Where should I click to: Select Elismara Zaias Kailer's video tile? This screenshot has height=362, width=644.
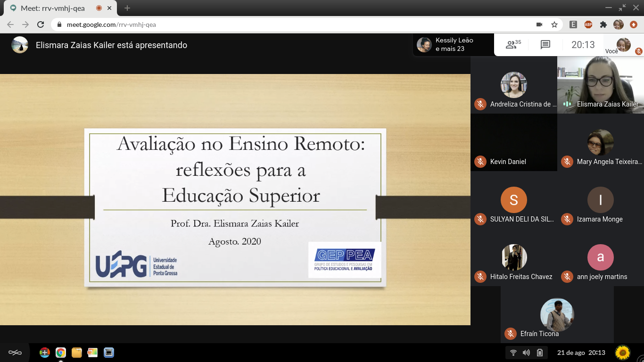point(600,85)
